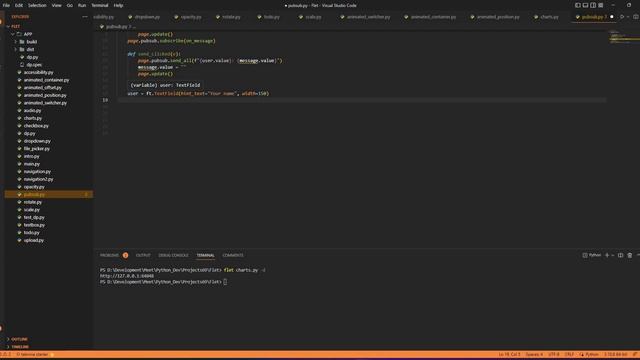Open charts.py in the explorer
This screenshot has width=640, height=360.
pyautogui.click(x=33, y=118)
